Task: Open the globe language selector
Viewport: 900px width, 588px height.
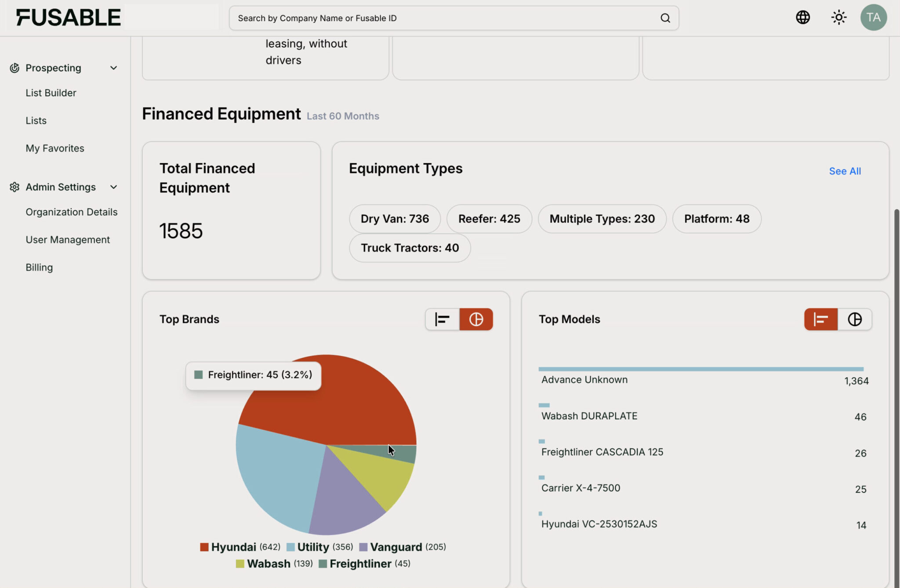Action: (x=803, y=18)
